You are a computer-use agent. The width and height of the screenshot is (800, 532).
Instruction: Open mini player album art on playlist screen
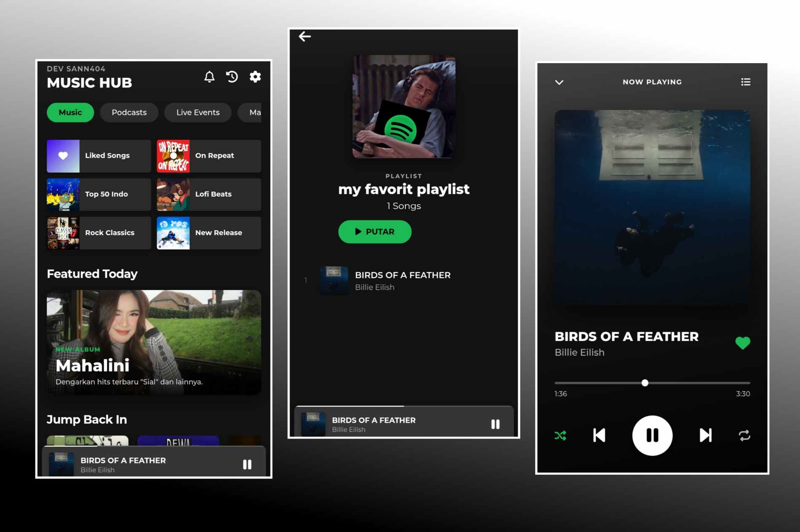click(313, 424)
